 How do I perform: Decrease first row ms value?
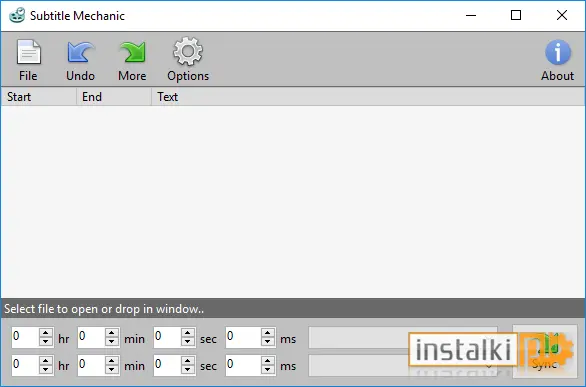(x=268, y=342)
